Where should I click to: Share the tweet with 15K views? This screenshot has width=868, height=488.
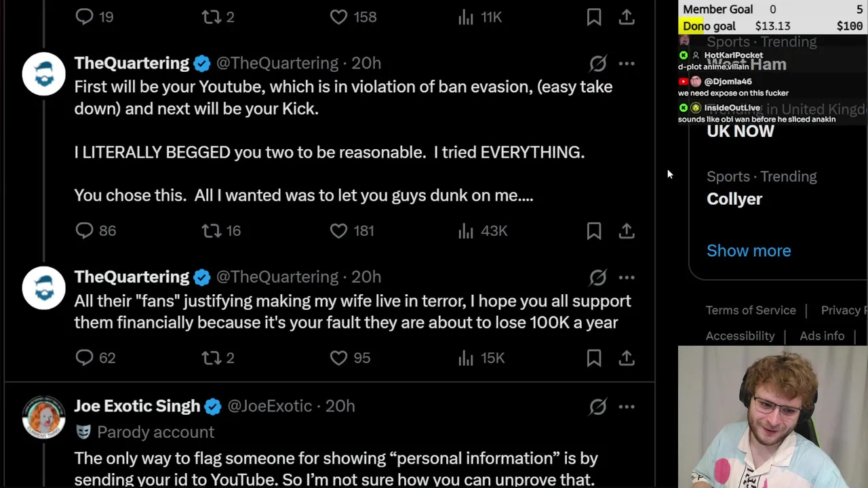pyautogui.click(x=627, y=358)
